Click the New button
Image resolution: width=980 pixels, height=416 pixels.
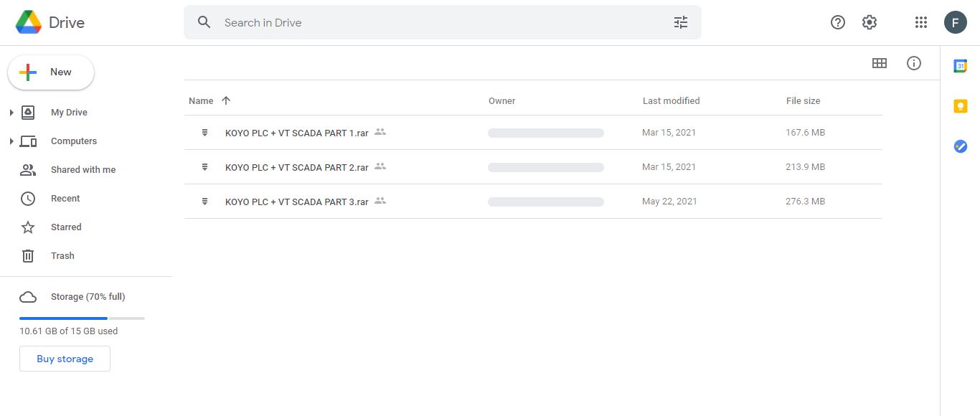(x=50, y=72)
